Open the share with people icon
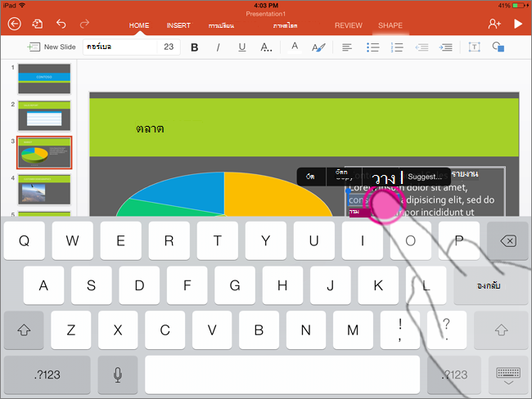The height and width of the screenshot is (399, 532). coord(494,24)
